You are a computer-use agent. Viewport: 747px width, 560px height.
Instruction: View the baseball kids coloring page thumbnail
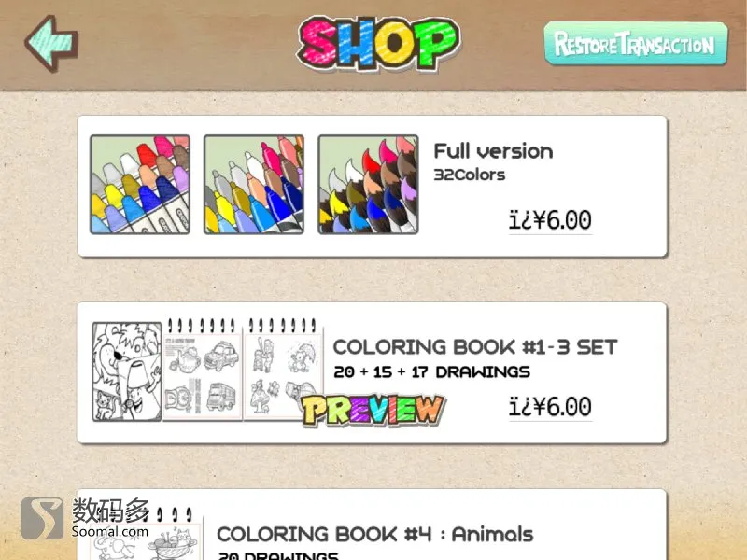tap(283, 369)
